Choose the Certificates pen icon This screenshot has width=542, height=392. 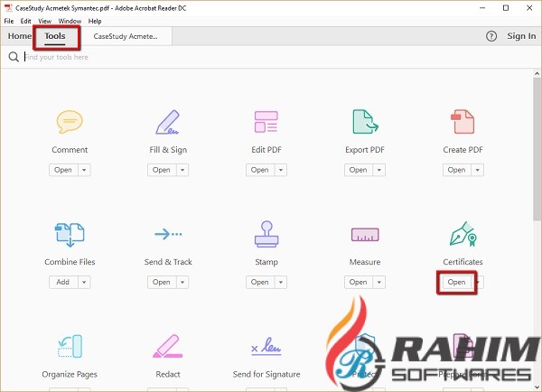point(463,234)
